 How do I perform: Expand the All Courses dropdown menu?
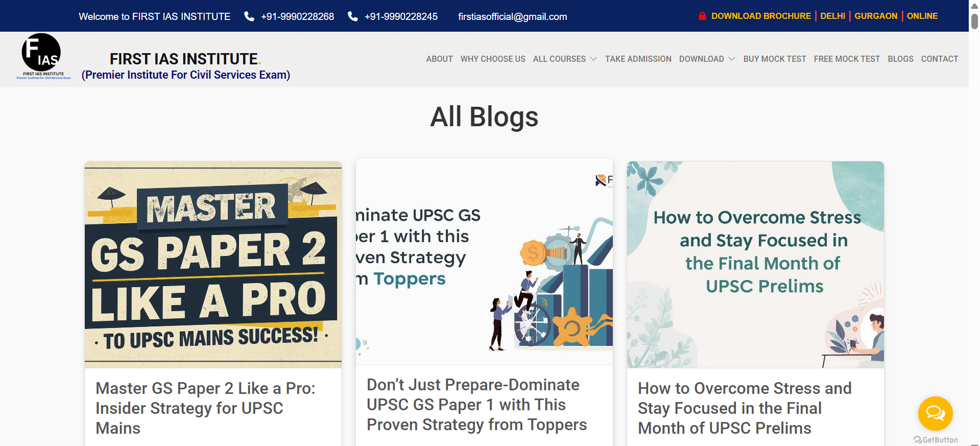(564, 59)
